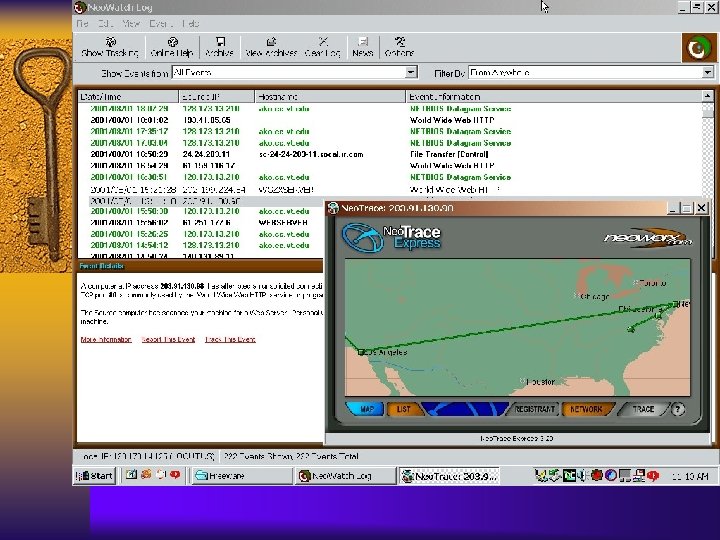Expand the Show Events from dropdown

(x=411, y=72)
